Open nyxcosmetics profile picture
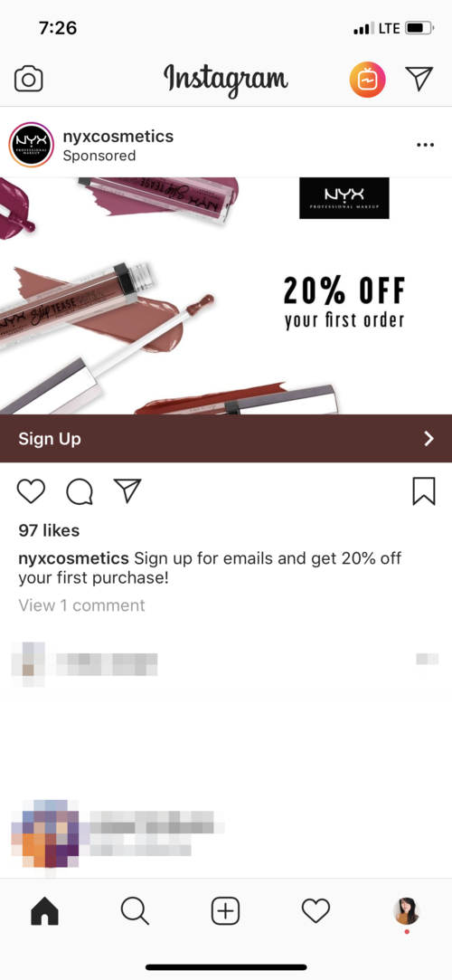The height and width of the screenshot is (980, 452). [x=32, y=145]
